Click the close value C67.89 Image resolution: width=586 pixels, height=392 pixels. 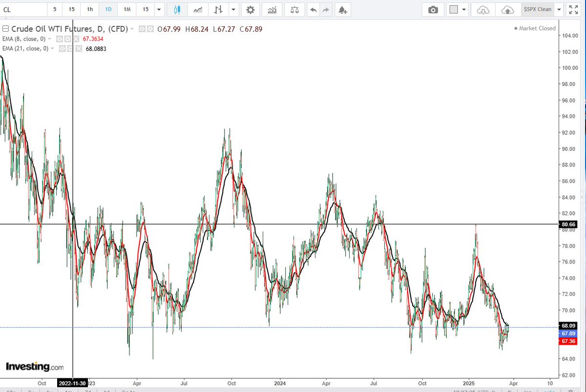point(251,29)
